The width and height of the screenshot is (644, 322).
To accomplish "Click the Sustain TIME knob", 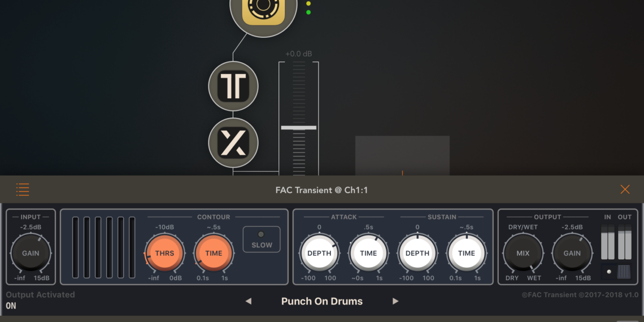I will point(467,253).
